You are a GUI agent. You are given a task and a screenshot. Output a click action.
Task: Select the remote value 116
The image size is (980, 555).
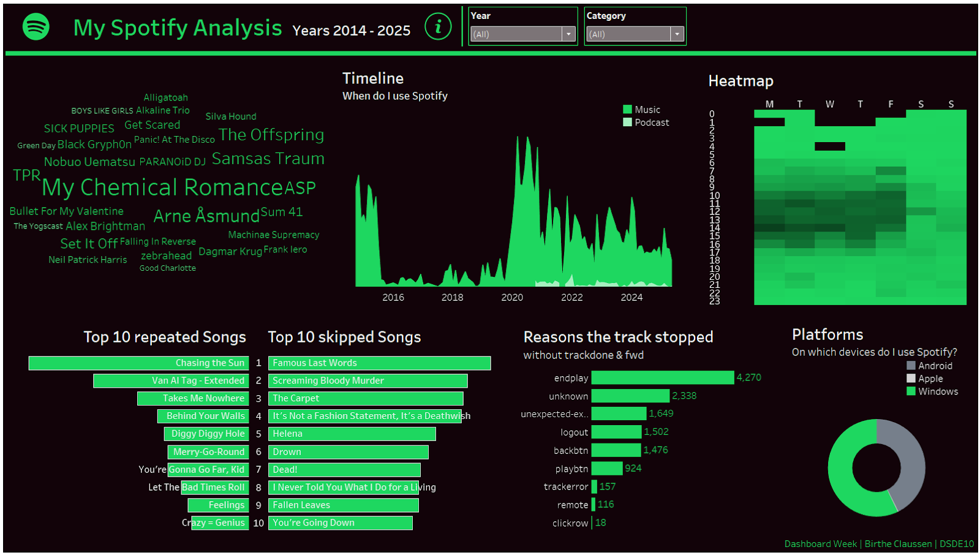pyautogui.click(x=606, y=505)
